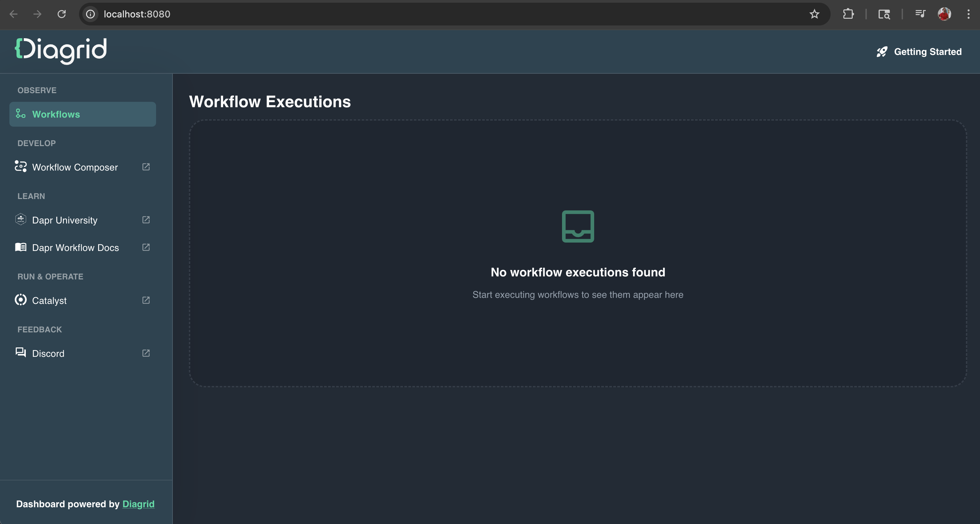This screenshot has width=980, height=524.
Task: Open Discord external link arrow icon
Action: (x=146, y=353)
